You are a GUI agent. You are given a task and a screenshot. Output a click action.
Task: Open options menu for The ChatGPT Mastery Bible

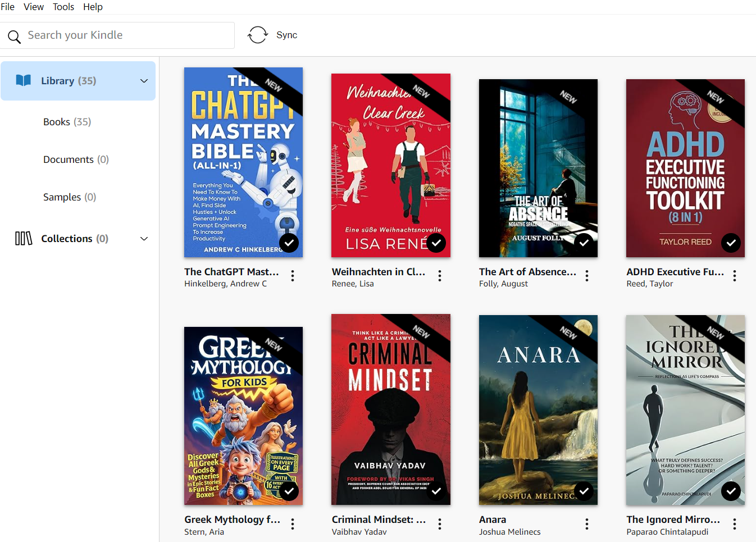pyautogui.click(x=293, y=276)
